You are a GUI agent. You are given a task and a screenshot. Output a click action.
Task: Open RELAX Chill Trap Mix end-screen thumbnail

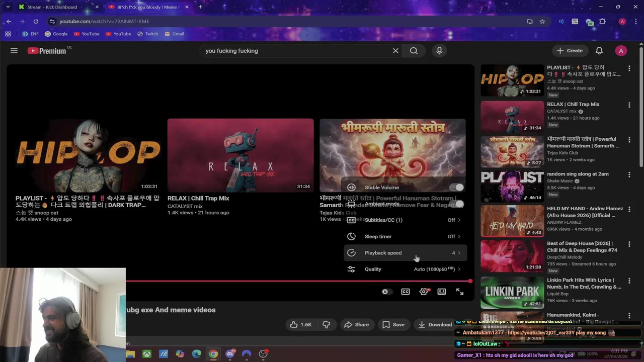pyautogui.click(x=240, y=155)
